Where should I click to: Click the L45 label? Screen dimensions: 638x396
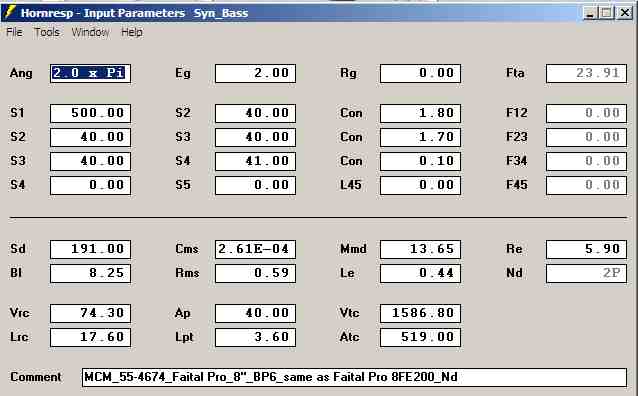pyautogui.click(x=350, y=185)
